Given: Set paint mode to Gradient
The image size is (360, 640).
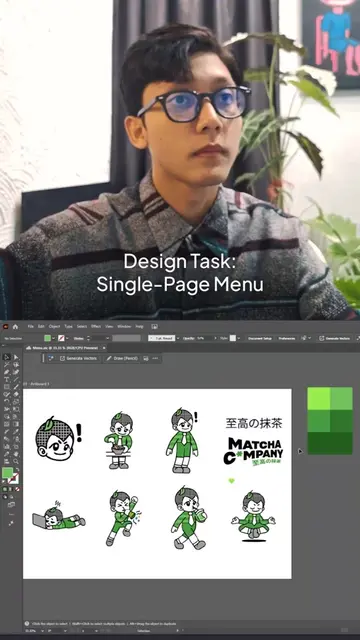Looking at the screenshot, I should (x=10, y=489).
